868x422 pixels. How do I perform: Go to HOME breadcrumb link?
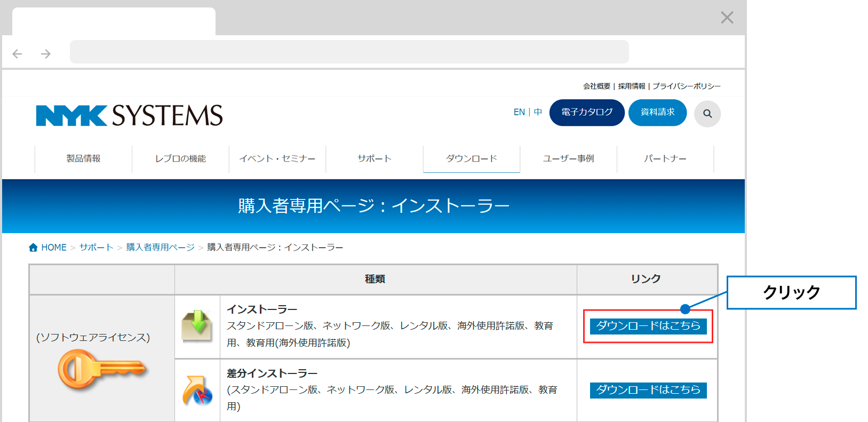click(x=54, y=248)
